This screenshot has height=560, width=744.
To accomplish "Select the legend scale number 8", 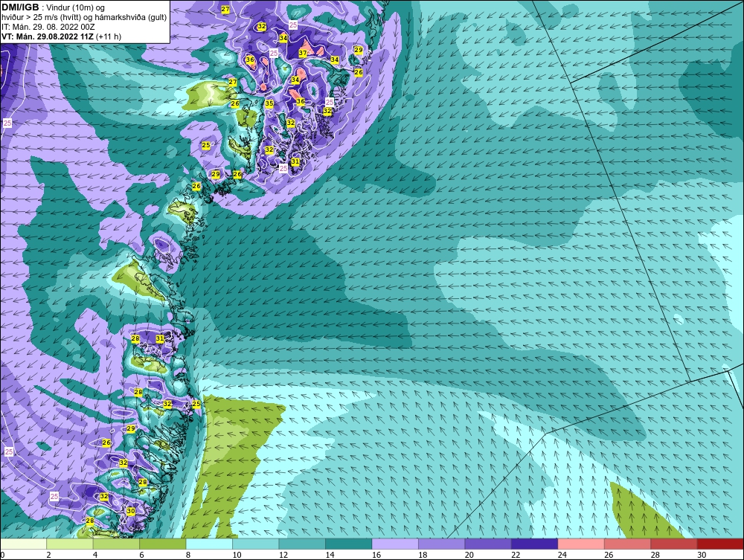I will 188,555.
